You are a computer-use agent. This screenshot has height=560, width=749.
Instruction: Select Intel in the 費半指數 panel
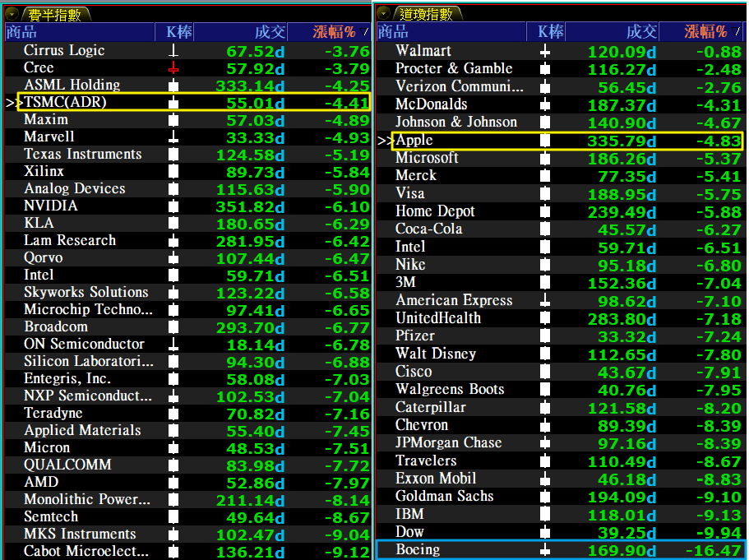[x=39, y=275]
